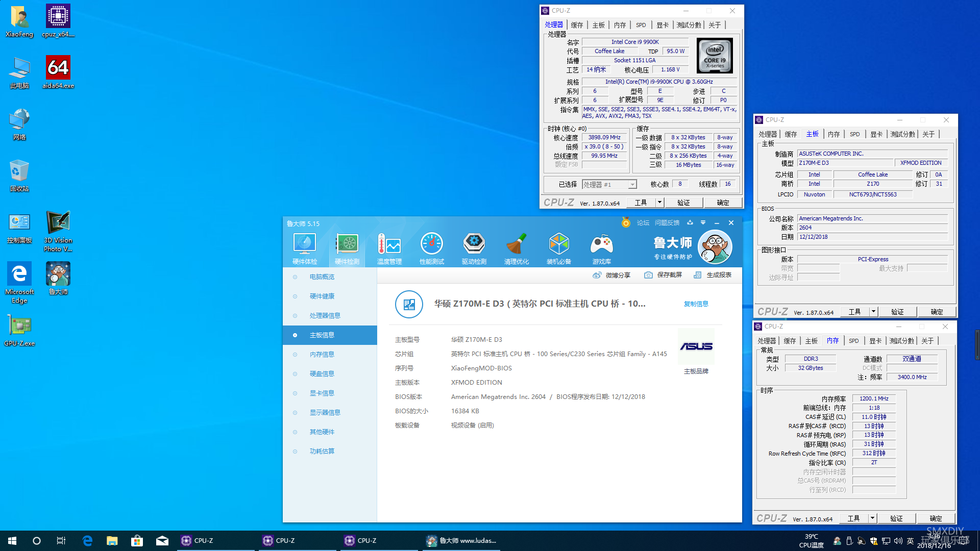
Task: Open the 驱动检测 driver detection icon
Action: (474, 248)
